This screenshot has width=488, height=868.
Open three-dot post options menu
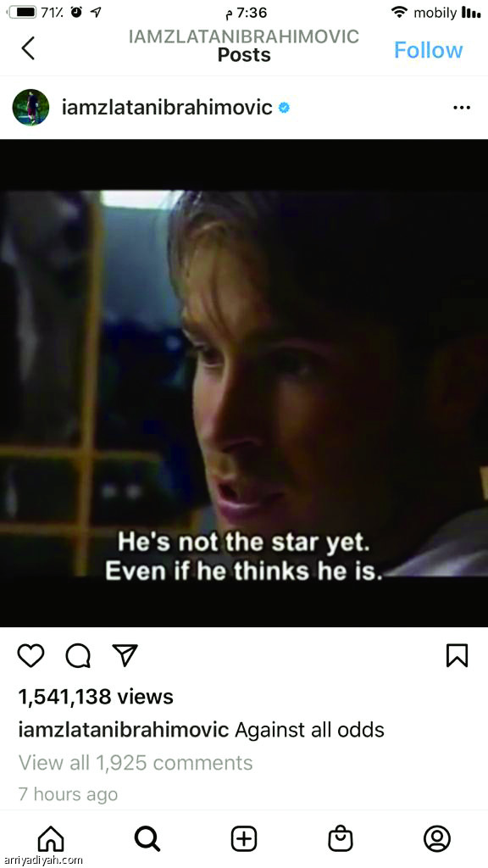pyautogui.click(x=462, y=108)
